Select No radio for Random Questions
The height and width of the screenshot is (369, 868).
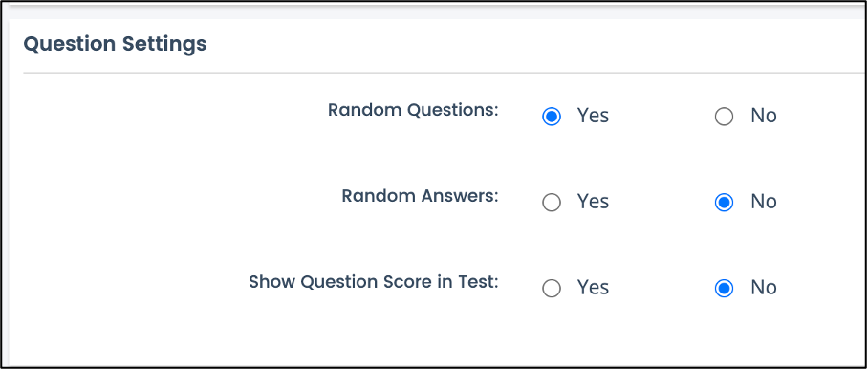[724, 117]
